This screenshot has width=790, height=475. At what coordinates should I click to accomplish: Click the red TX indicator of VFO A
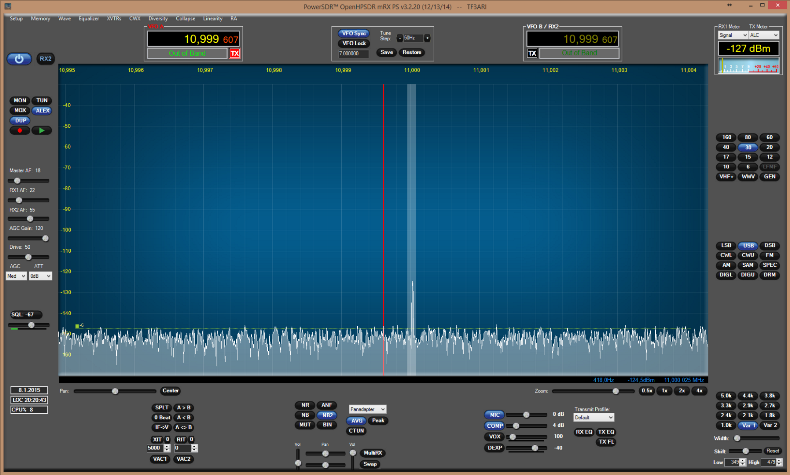click(x=235, y=53)
